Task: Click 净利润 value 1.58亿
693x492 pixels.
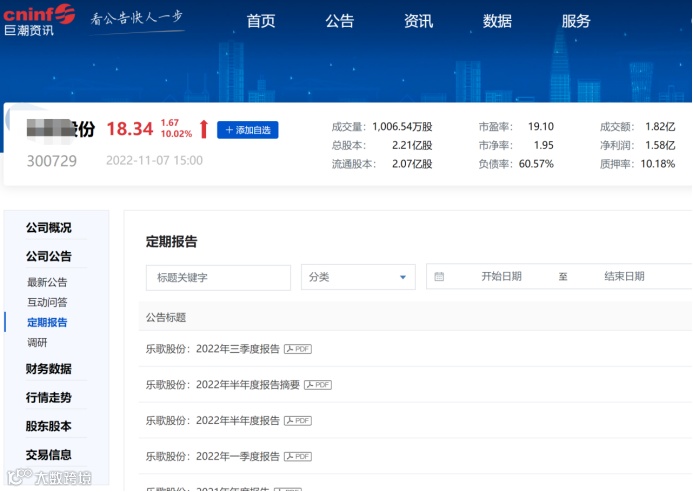Action: [x=660, y=145]
